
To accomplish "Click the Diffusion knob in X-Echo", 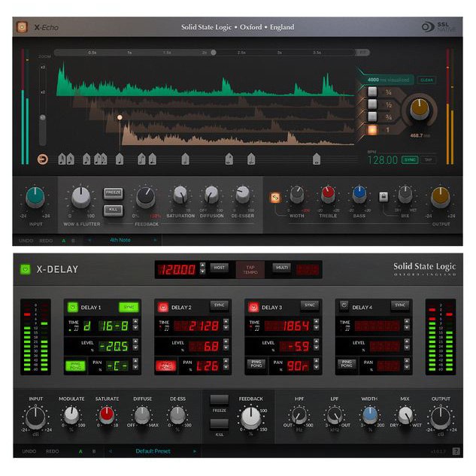I will tap(211, 195).
